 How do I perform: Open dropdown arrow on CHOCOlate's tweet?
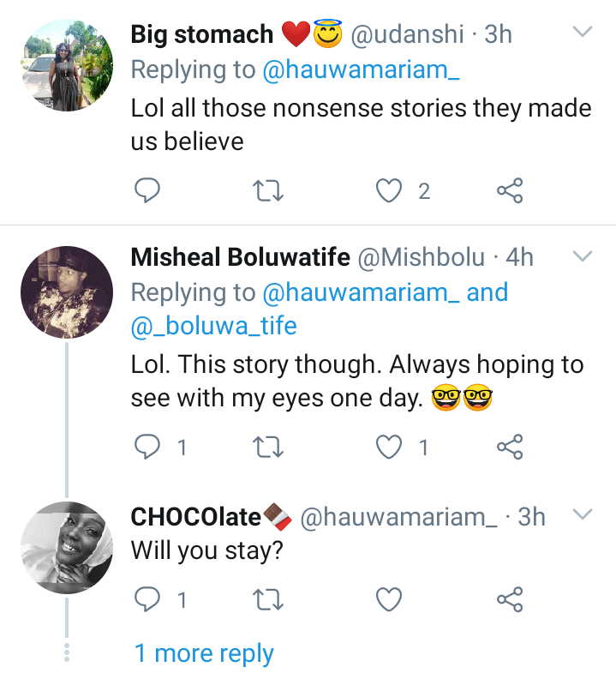pyautogui.click(x=583, y=515)
